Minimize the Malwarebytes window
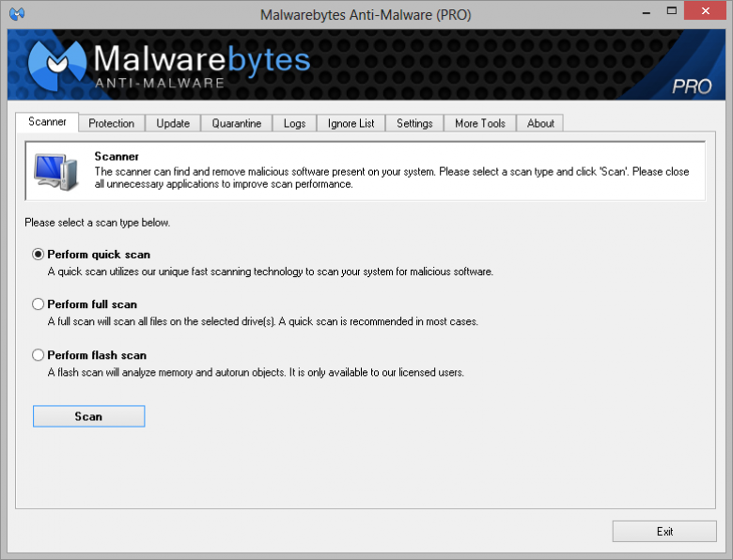The image size is (733, 560). point(647,11)
